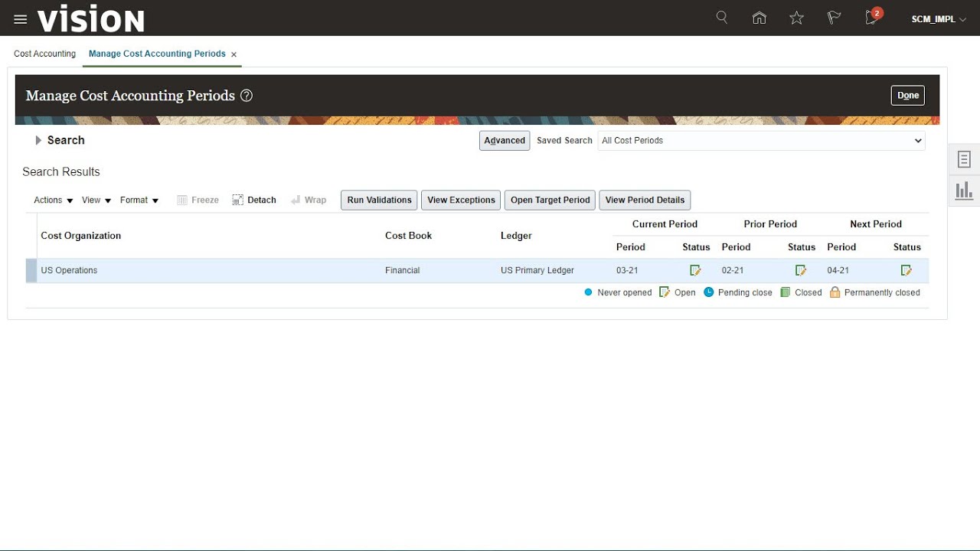Open the notifications bell with badge
Screen dimensions: 980x551
873,17
